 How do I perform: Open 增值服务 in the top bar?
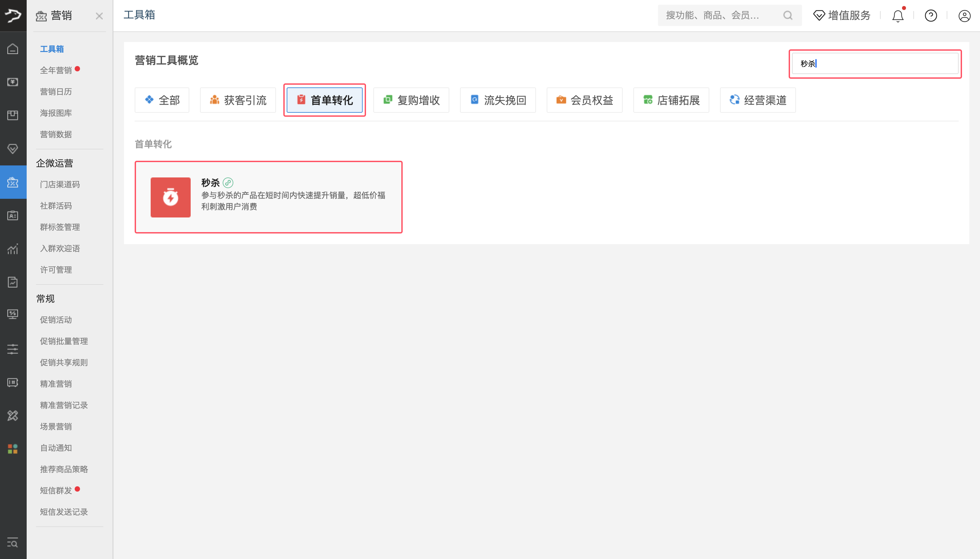click(x=841, y=15)
